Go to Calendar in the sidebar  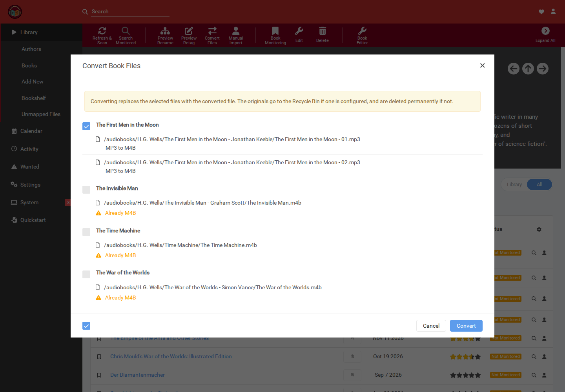click(x=31, y=131)
